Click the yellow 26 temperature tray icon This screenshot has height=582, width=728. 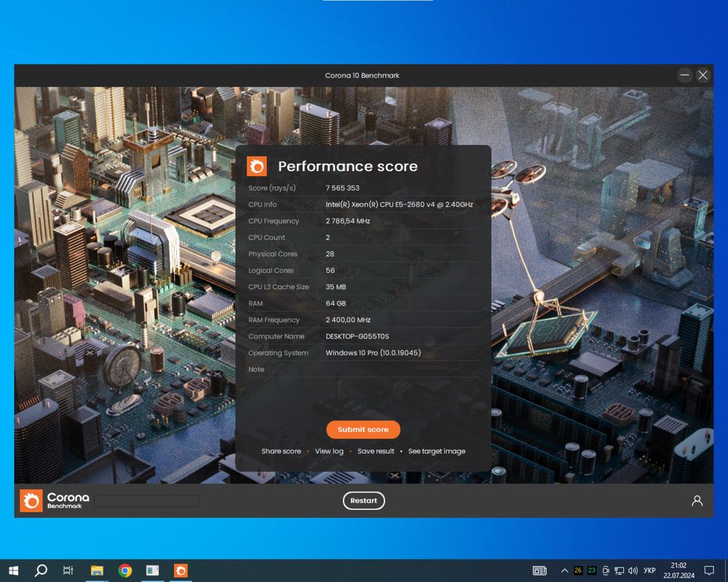tap(578, 570)
